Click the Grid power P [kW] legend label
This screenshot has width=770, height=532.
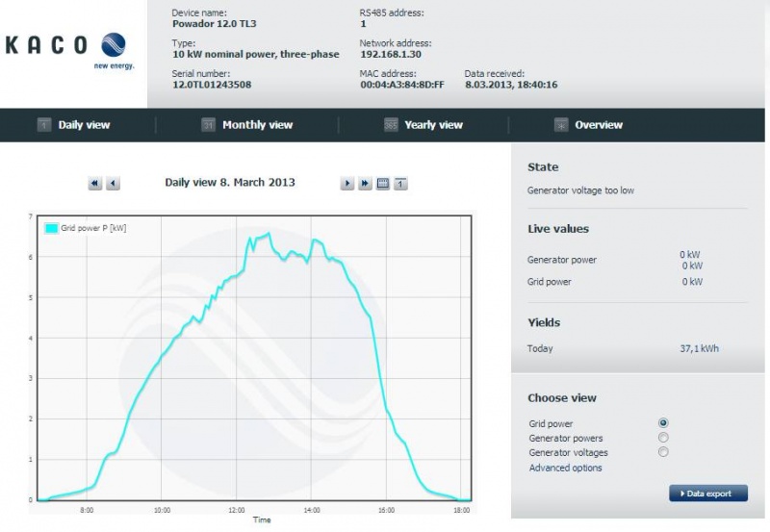[93, 228]
